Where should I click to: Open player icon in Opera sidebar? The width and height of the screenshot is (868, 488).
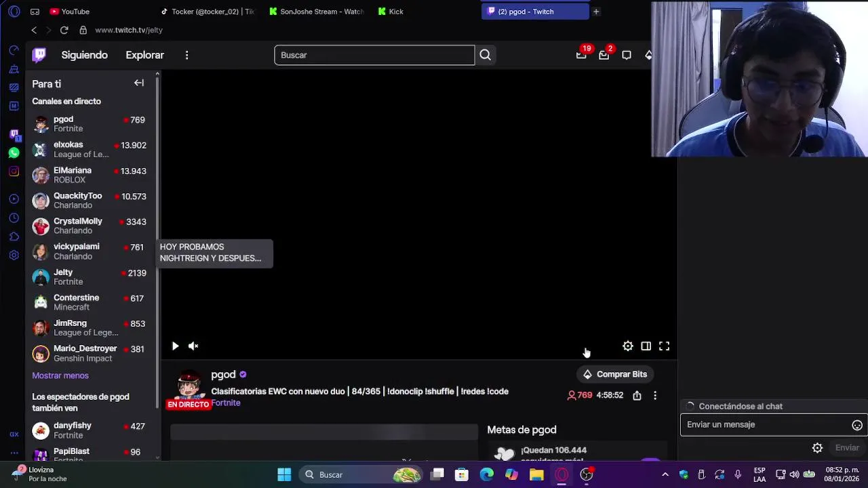14,199
